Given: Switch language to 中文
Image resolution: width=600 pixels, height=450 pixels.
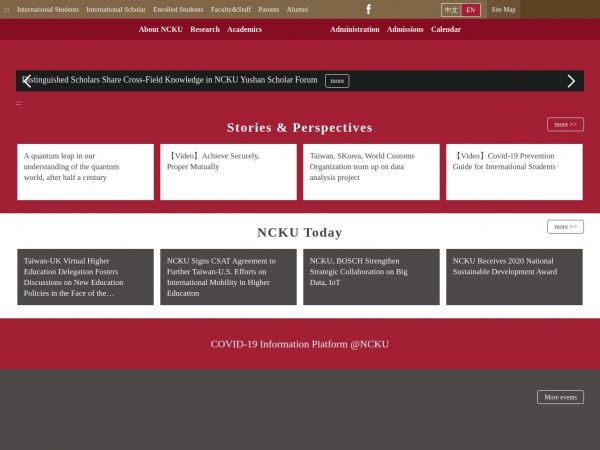Looking at the screenshot, I should coord(451,10).
